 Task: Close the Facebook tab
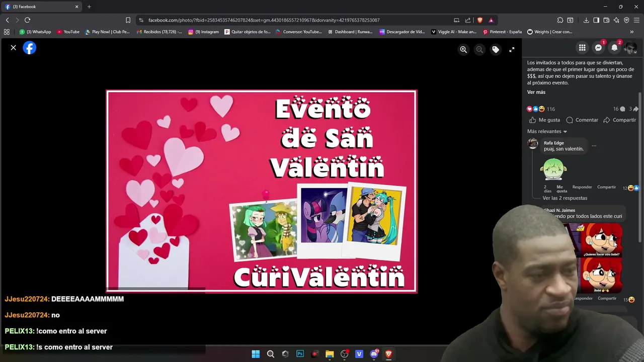point(77,7)
